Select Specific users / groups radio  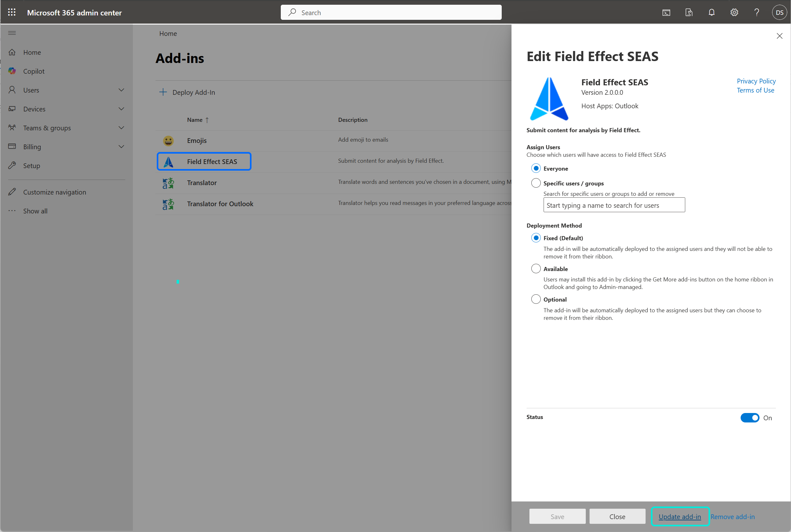pos(536,183)
